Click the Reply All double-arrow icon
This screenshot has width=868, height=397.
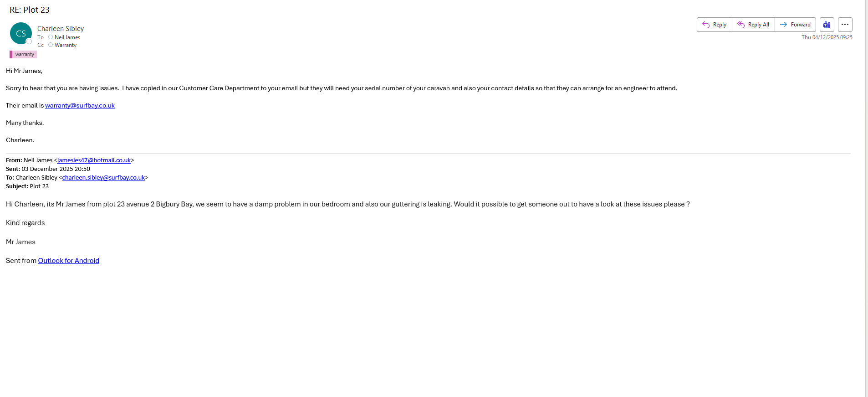coord(741,25)
